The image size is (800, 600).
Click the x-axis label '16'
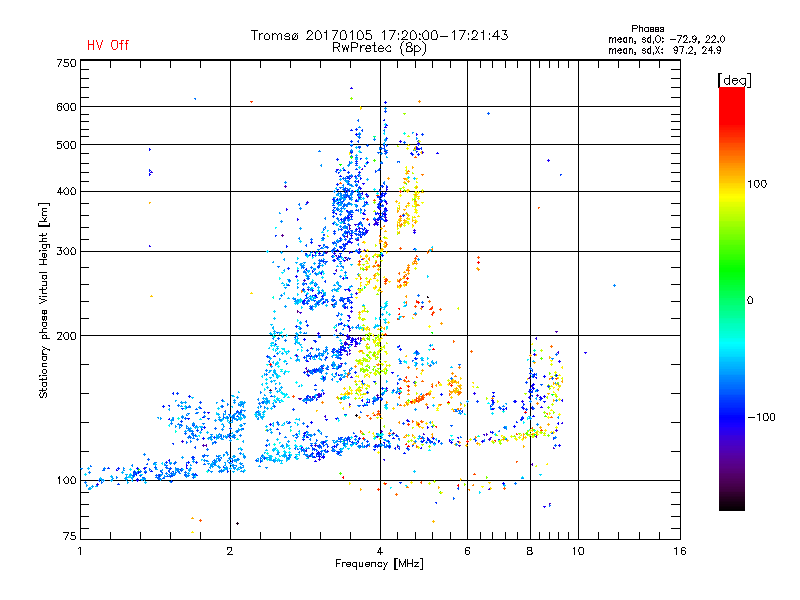[680, 551]
